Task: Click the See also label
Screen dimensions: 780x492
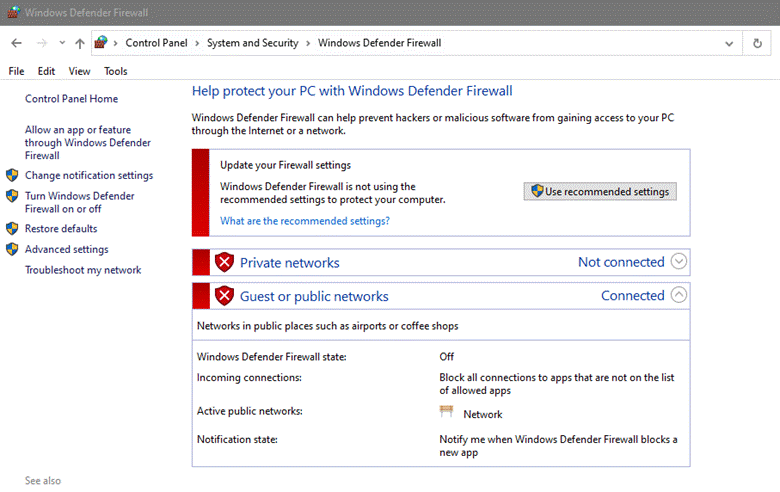Action: tap(43, 481)
